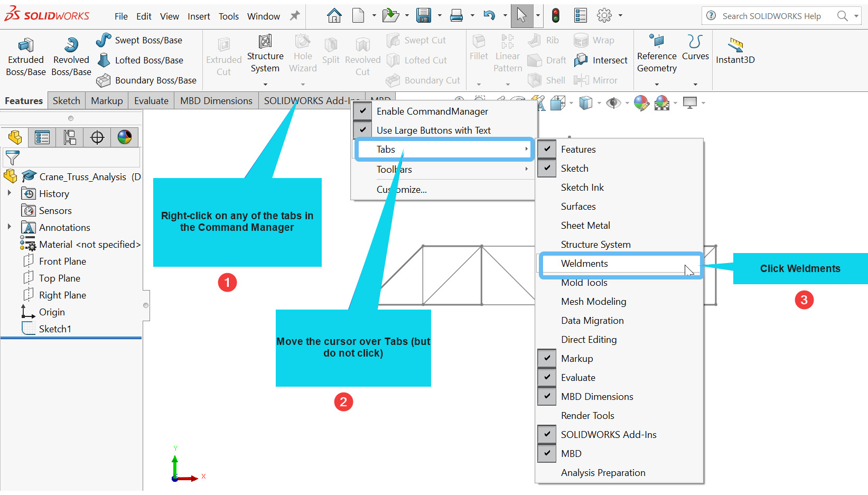The height and width of the screenshot is (495, 868).
Task: Open File Properties icon
Action: click(x=581, y=16)
